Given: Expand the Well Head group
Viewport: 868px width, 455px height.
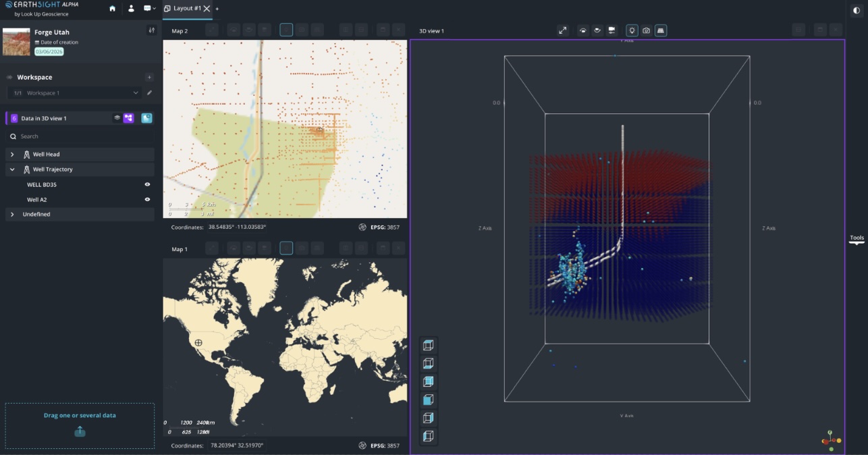Looking at the screenshot, I should coord(12,155).
